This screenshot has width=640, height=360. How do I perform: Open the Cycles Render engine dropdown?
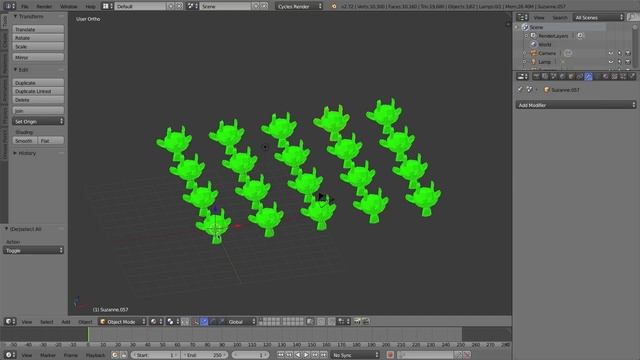tap(299, 6)
